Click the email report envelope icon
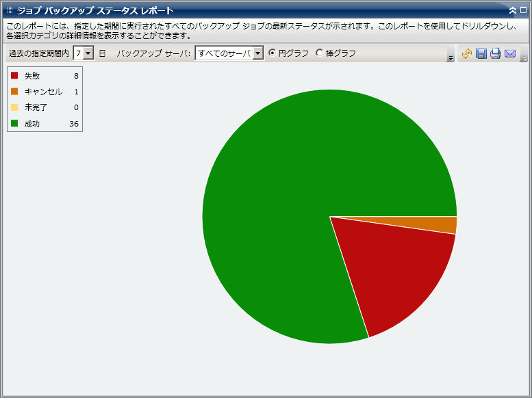Viewport: 532px width, 398px height. pyautogui.click(x=510, y=53)
